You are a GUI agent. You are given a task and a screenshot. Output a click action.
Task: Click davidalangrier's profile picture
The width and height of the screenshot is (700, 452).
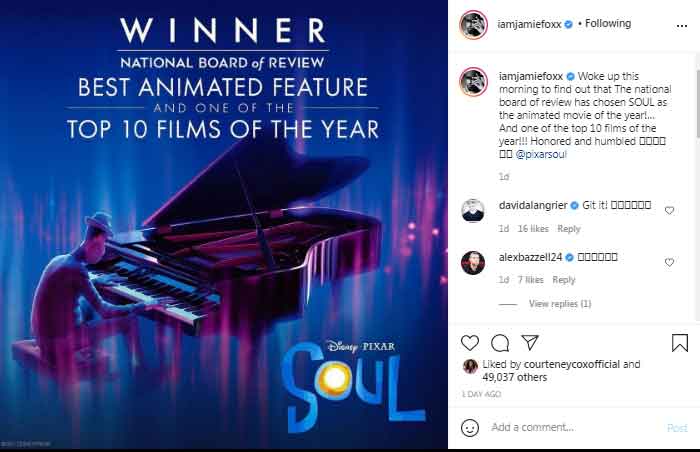(473, 209)
